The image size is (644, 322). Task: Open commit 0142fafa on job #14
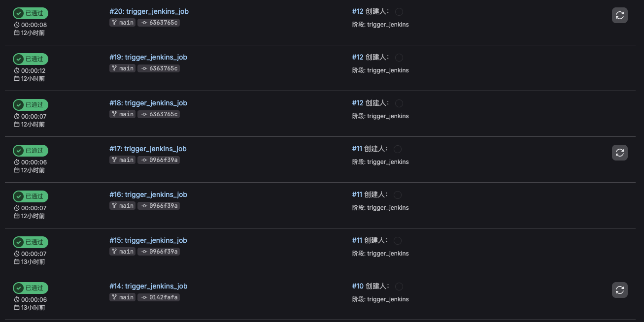tap(159, 297)
